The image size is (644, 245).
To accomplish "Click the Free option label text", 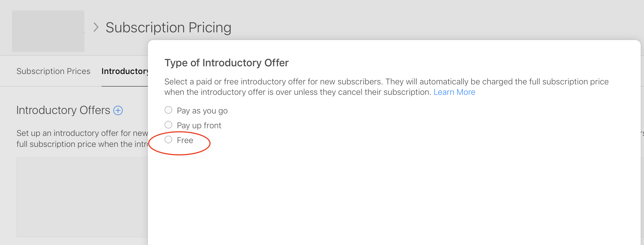I will click(x=185, y=140).
